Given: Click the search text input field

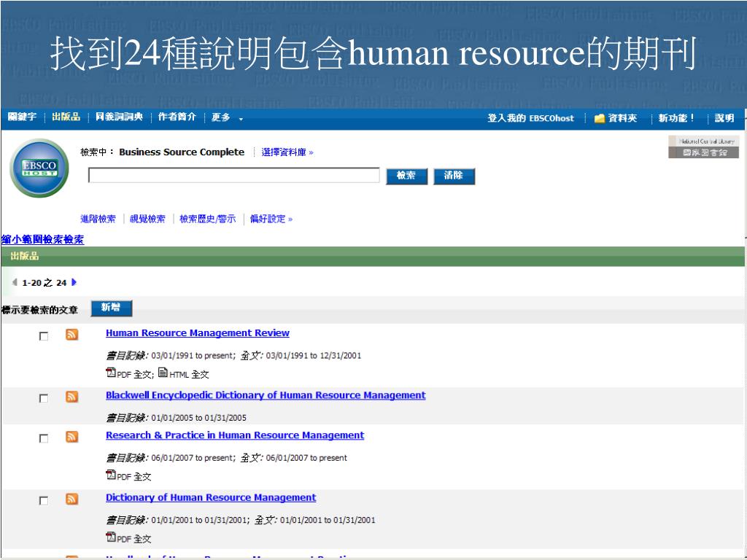Looking at the screenshot, I should [233, 176].
